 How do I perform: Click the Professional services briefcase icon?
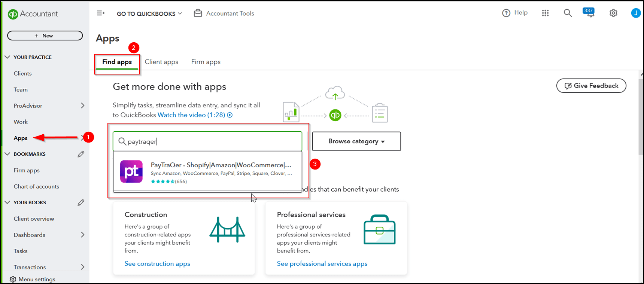380,229
